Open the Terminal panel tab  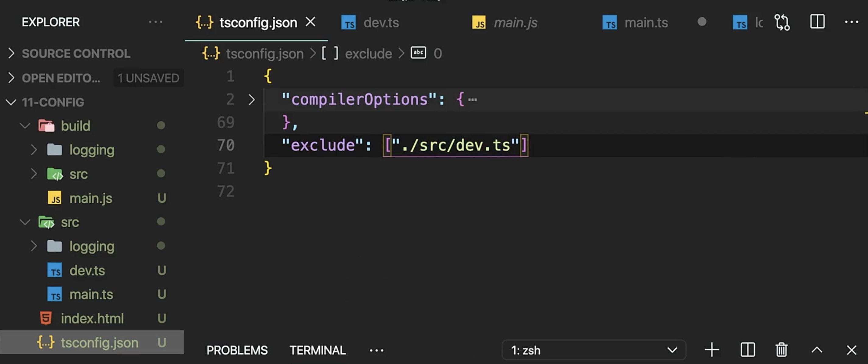tap(317, 350)
